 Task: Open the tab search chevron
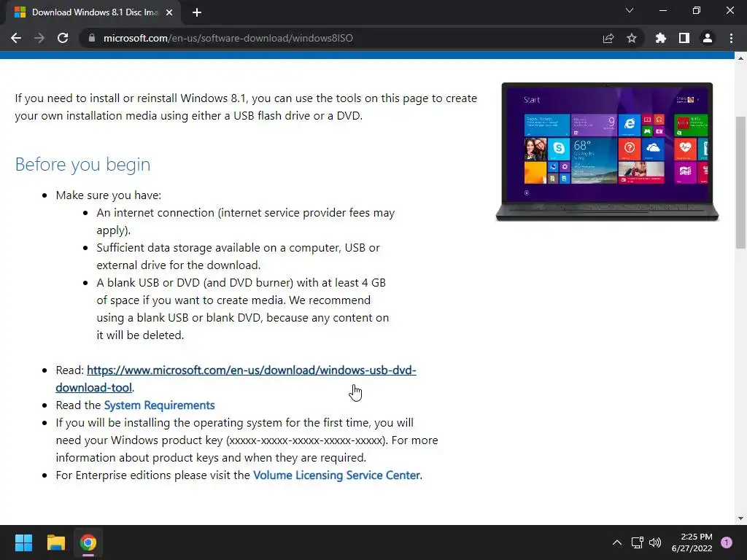point(630,10)
